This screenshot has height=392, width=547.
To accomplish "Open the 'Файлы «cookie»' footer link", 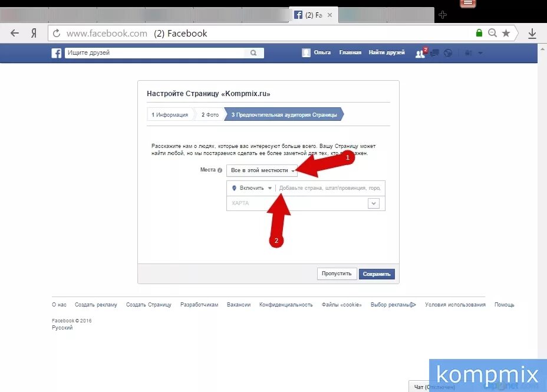I will 341,304.
